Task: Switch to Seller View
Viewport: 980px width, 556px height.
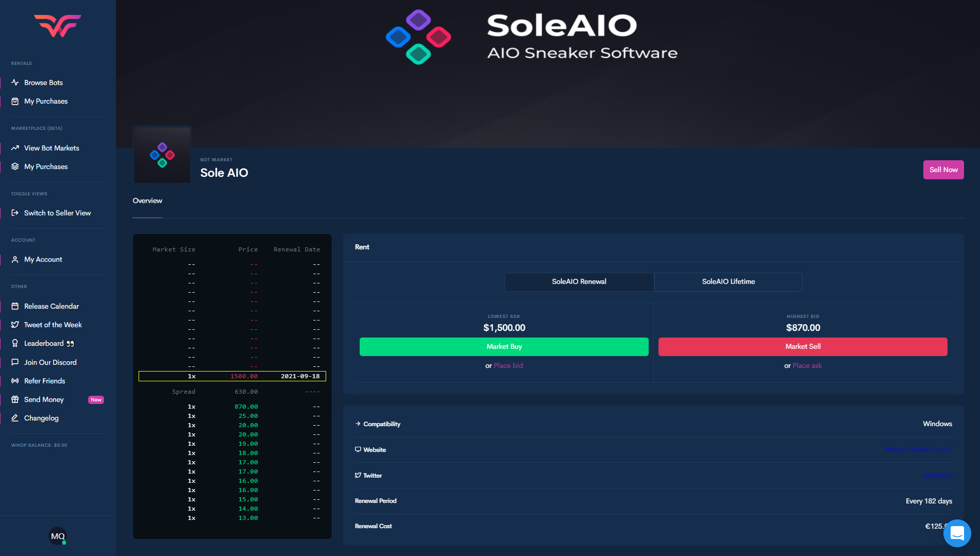Action: [57, 213]
